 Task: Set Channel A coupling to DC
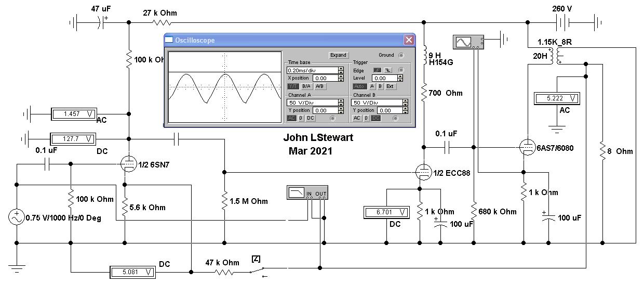pyautogui.click(x=311, y=118)
